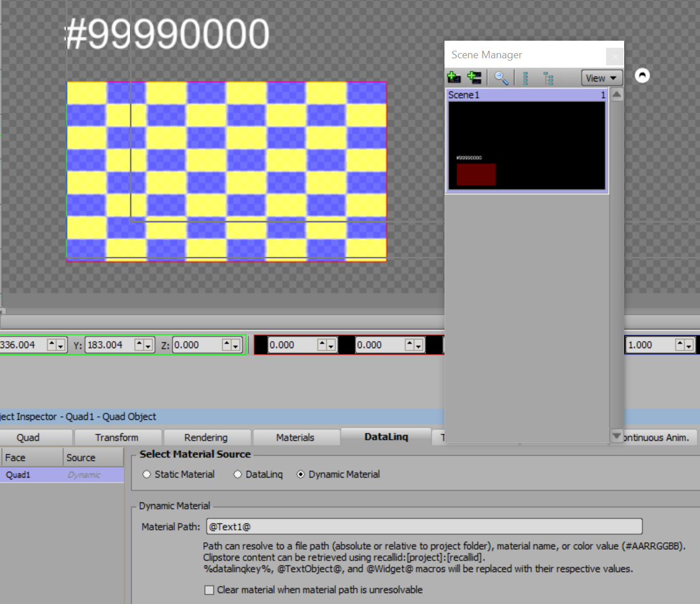The height and width of the screenshot is (604, 700).
Task: Switch Scene Manager to tree hierarchy view icon
Action: pyautogui.click(x=548, y=78)
